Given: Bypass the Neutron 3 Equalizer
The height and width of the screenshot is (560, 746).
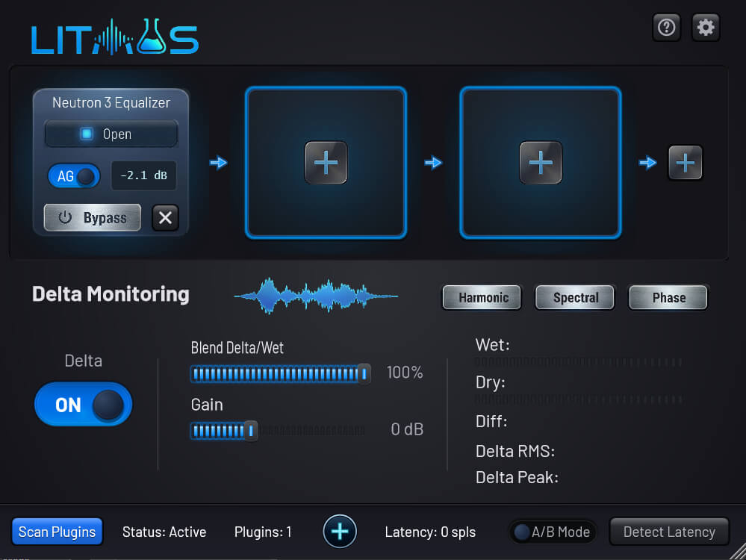Looking at the screenshot, I should tap(93, 217).
